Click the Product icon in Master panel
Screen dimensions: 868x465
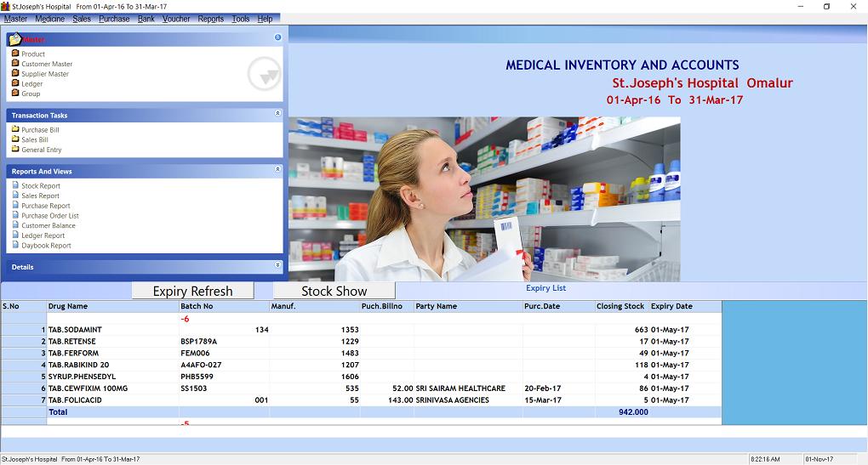coord(15,54)
